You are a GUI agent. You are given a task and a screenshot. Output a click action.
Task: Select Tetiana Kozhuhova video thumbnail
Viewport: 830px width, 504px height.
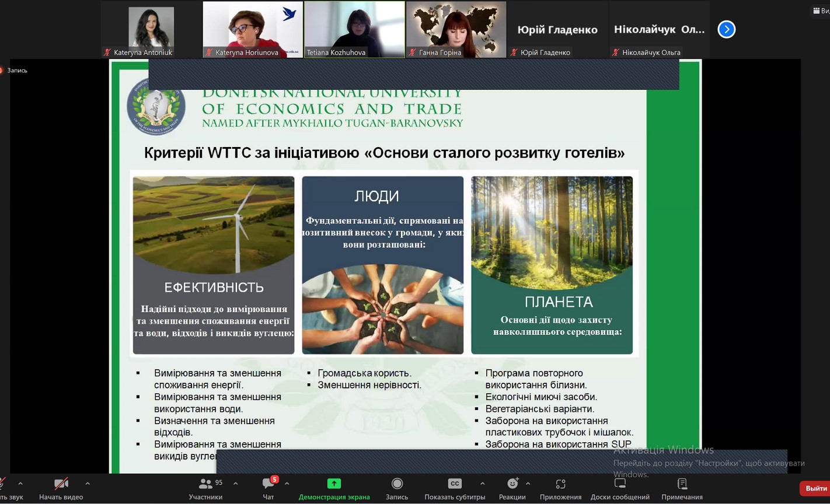tap(354, 29)
